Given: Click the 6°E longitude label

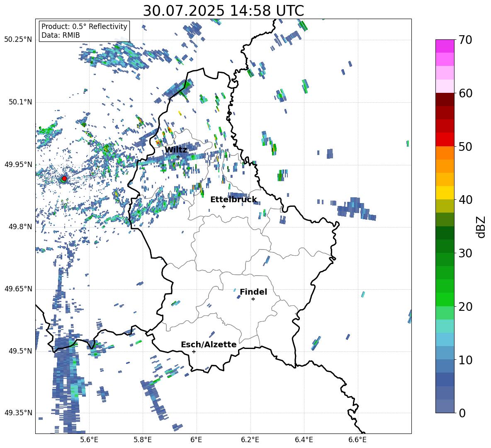Looking at the screenshot, I should point(196,440).
